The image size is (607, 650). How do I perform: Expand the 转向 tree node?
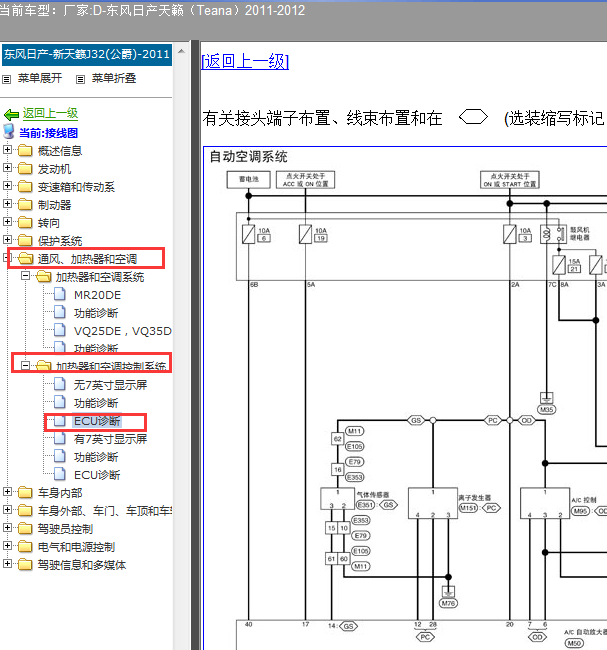[x=7, y=221]
